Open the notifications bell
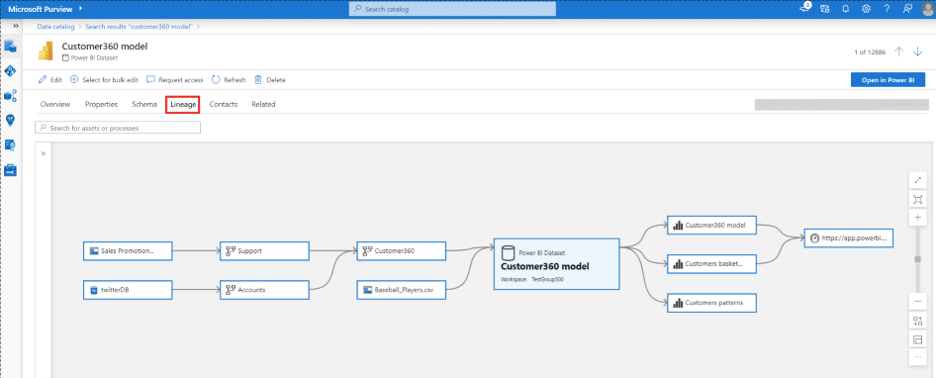This screenshot has width=936, height=378. (845, 9)
